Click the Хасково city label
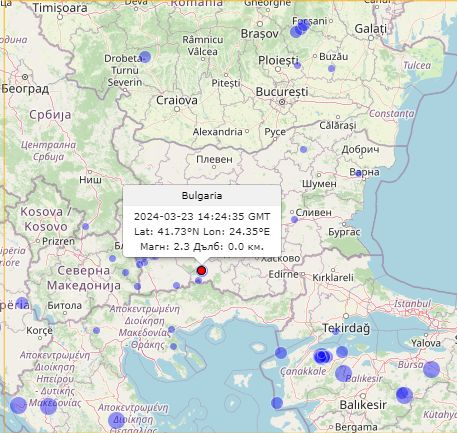 point(281,258)
